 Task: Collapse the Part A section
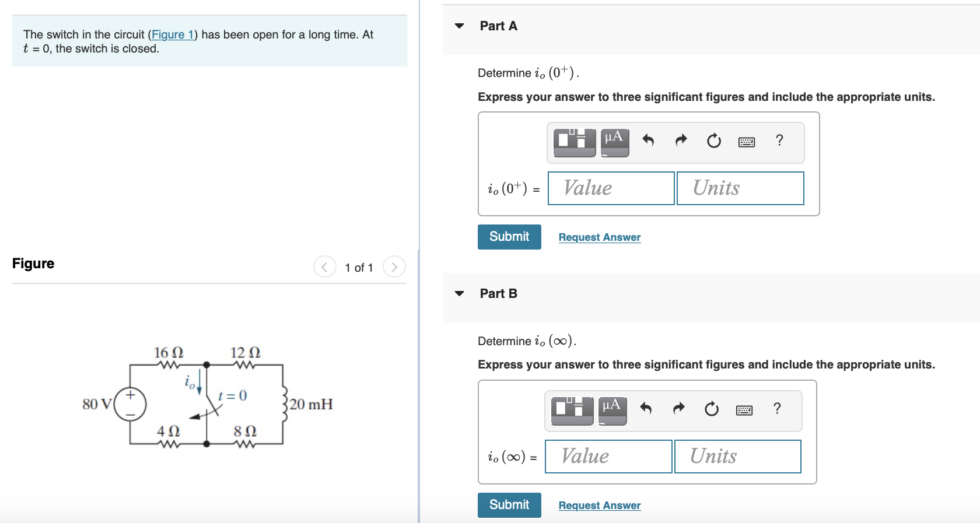(460, 26)
